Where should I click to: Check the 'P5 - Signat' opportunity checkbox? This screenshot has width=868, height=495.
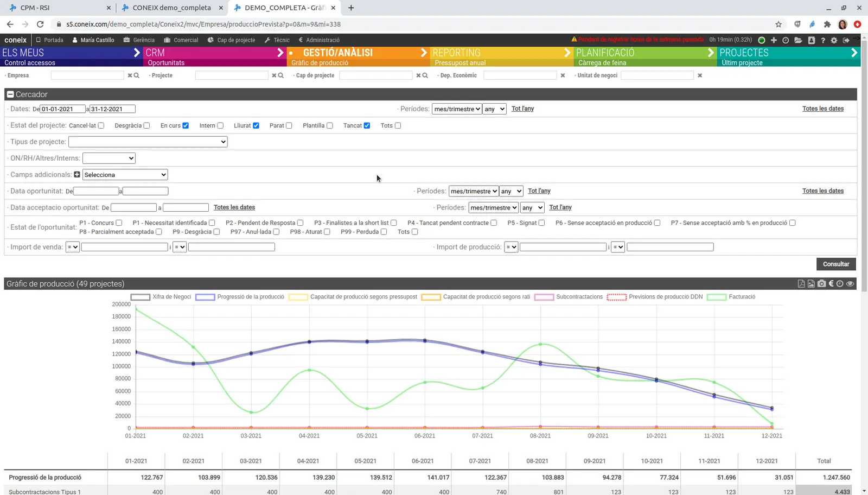pos(541,223)
